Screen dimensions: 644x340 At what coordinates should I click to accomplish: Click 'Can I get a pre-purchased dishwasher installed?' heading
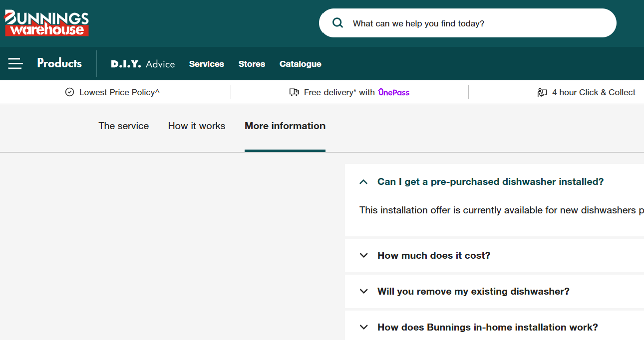(490, 182)
